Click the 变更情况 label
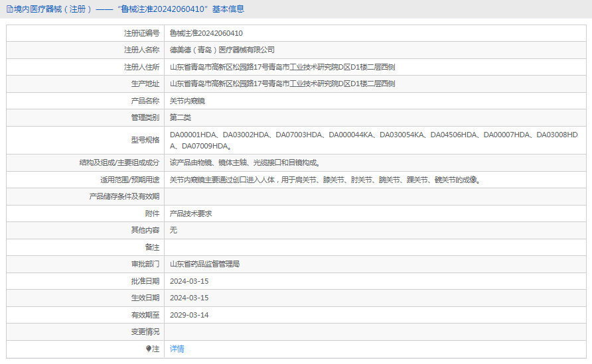 tap(145, 332)
